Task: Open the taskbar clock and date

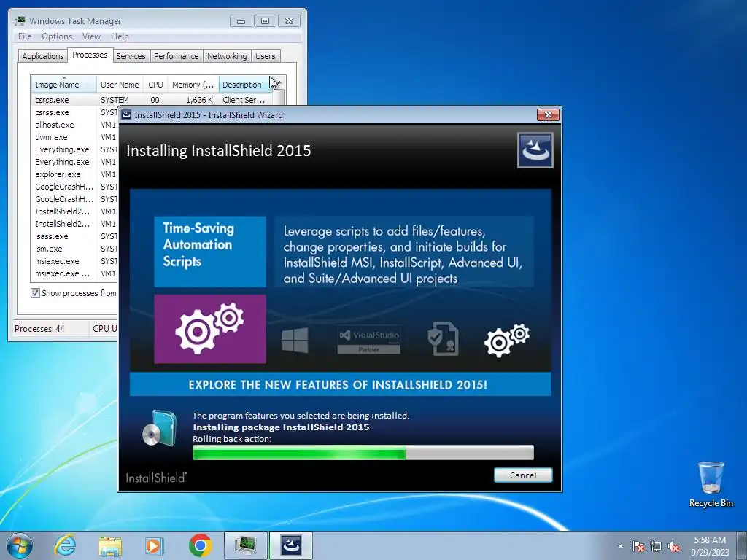Action: pos(710,546)
